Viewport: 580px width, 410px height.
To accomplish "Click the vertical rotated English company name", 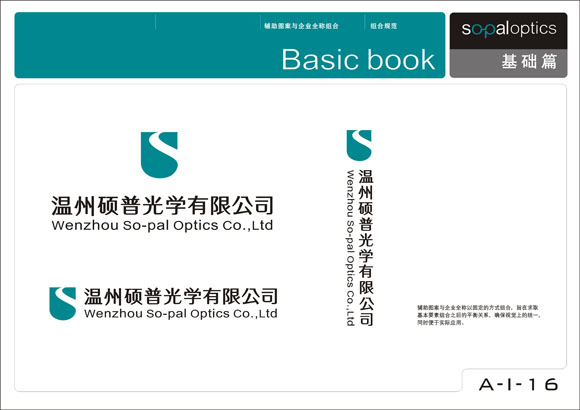I will [351, 248].
